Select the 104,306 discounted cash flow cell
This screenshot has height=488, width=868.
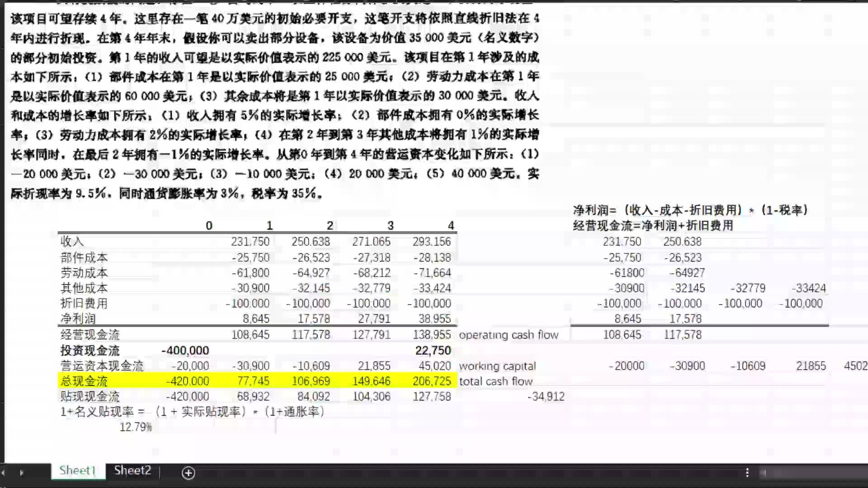pos(371,397)
